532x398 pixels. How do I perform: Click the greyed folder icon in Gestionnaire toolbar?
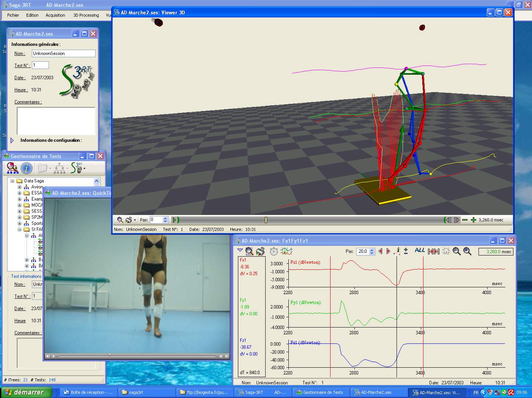pos(42,168)
